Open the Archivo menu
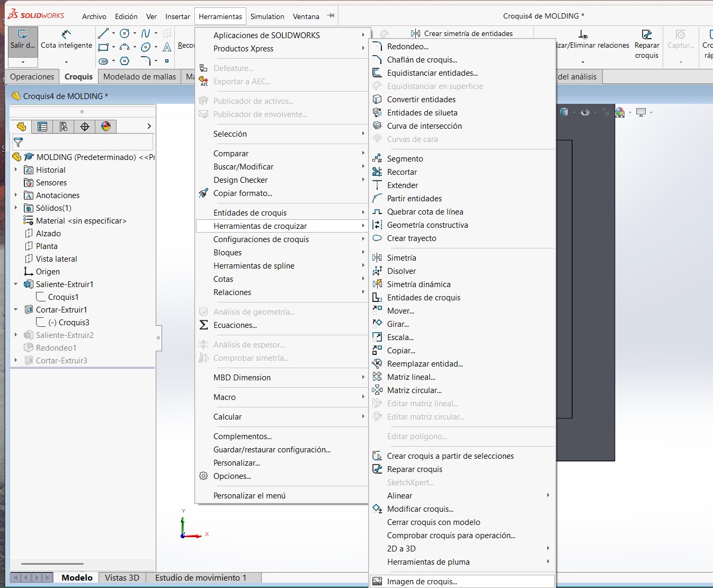This screenshot has width=713, height=588. point(94,16)
